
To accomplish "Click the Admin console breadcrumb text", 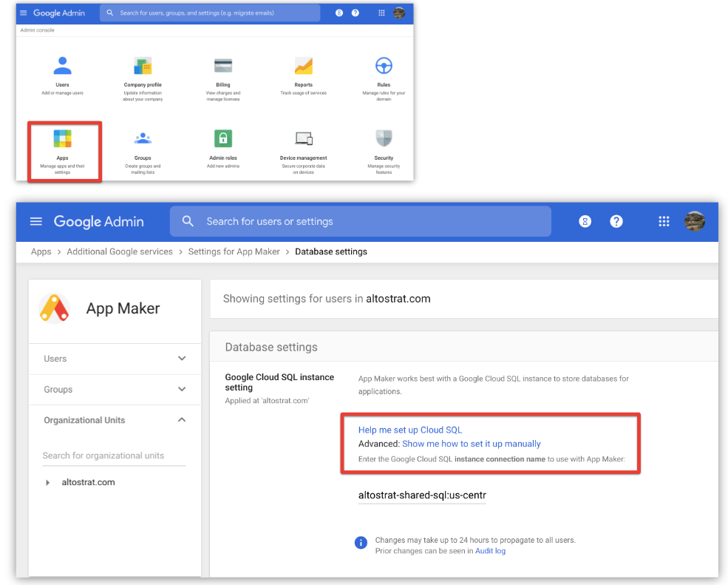I will coord(37,30).
